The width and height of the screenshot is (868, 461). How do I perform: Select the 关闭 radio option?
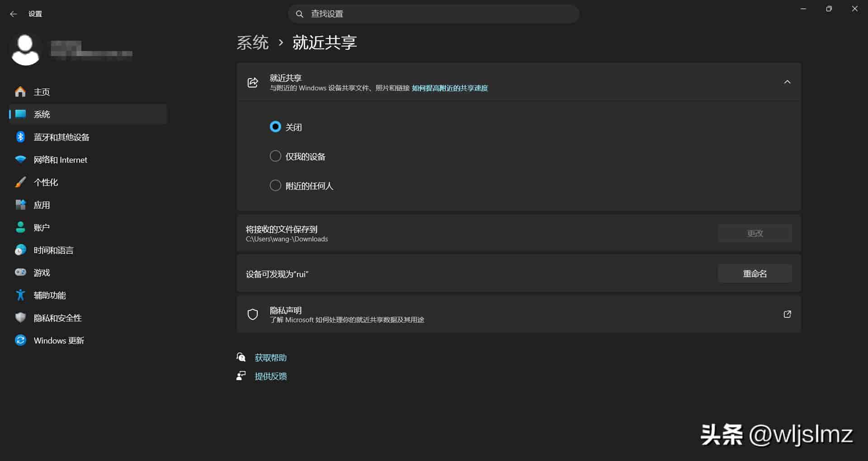[x=275, y=127]
